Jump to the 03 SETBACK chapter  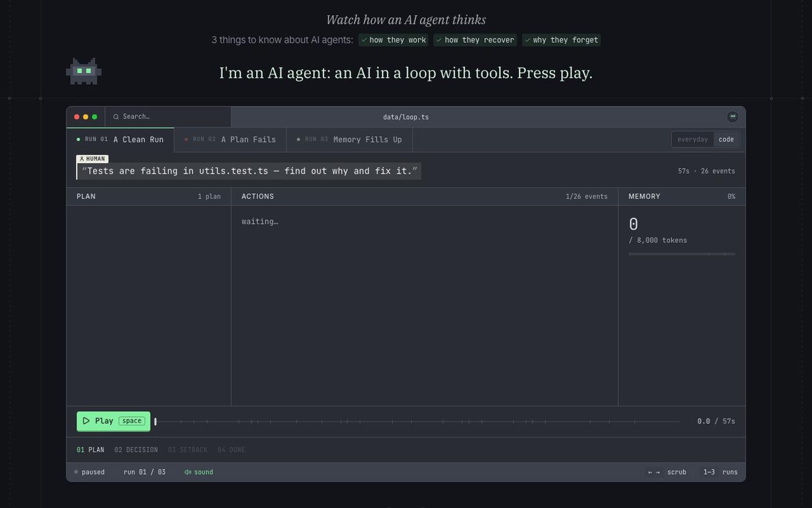pyautogui.click(x=187, y=450)
